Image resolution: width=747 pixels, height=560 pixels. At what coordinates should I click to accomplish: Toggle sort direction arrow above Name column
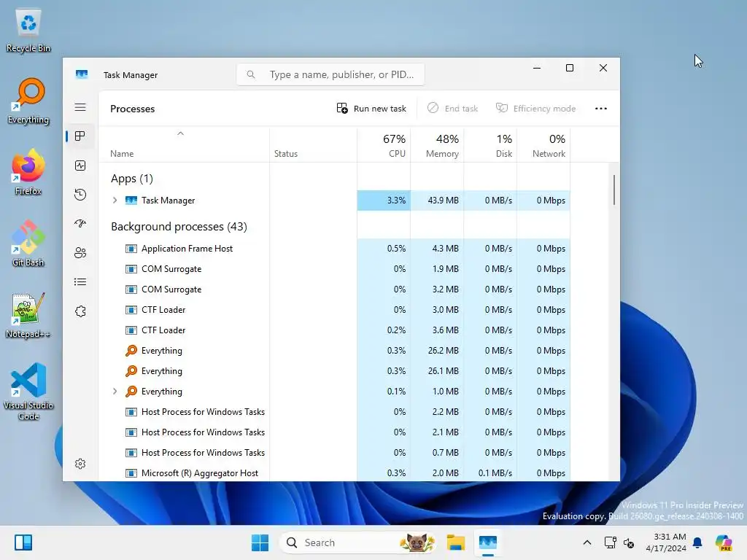coord(181,134)
